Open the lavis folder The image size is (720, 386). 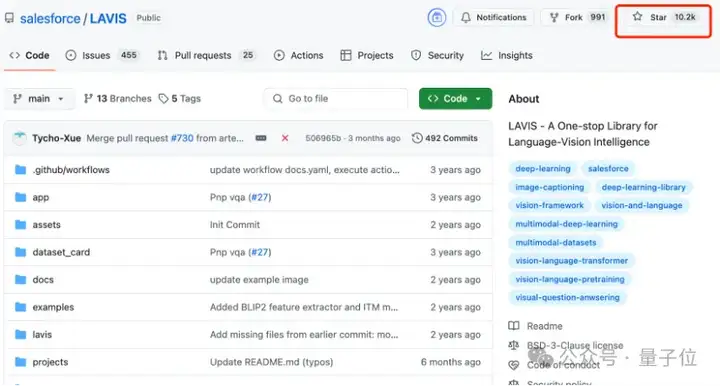click(x=42, y=335)
